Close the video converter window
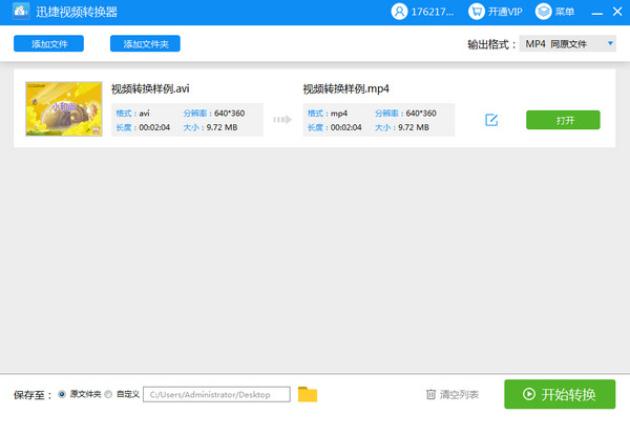This screenshot has height=426, width=630. pos(617,12)
